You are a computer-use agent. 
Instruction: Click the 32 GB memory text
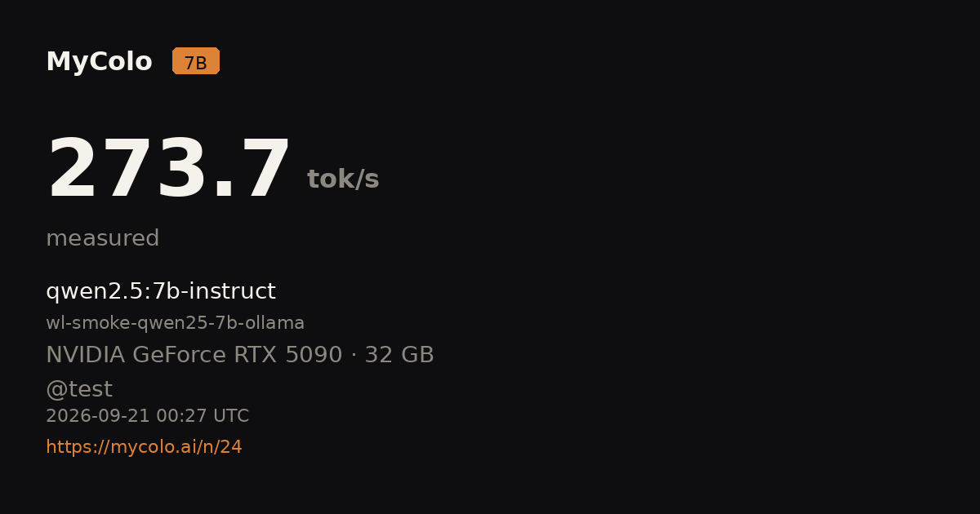tap(399, 356)
